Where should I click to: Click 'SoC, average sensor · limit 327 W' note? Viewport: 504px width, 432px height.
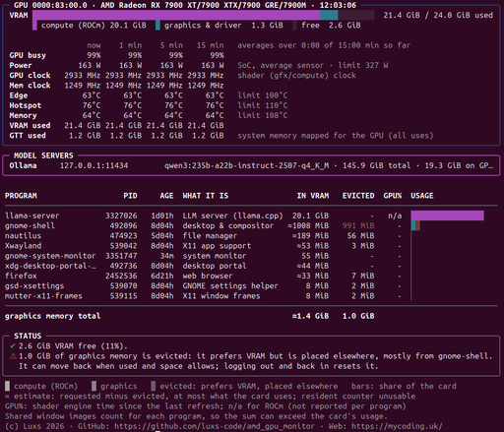pos(313,65)
